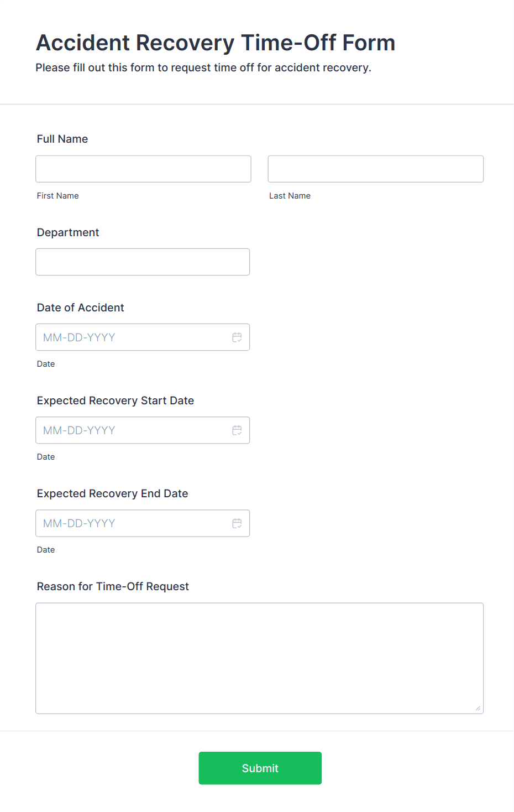Viewport: 514px width, 812px height.
Task: Grab the resize handle of the Reason textarea
Action: pyautogui.click(x=478, y=708)
